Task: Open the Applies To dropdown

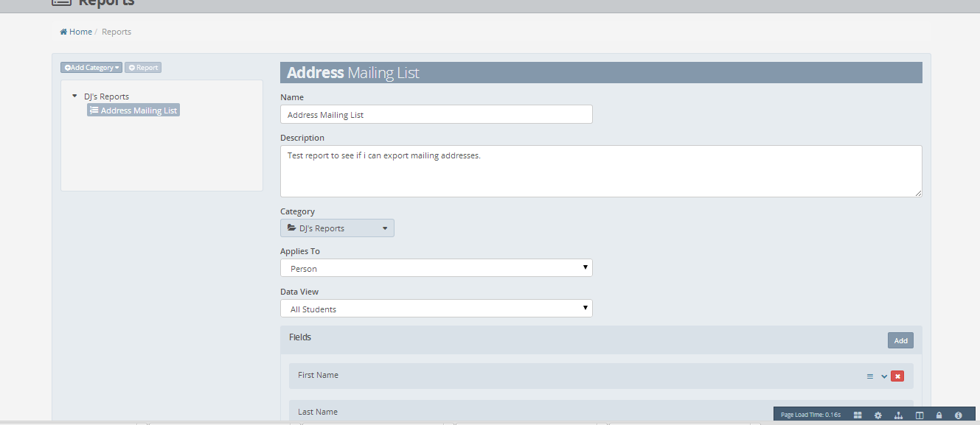Action: pyautogui.click(x=436, y=268)
